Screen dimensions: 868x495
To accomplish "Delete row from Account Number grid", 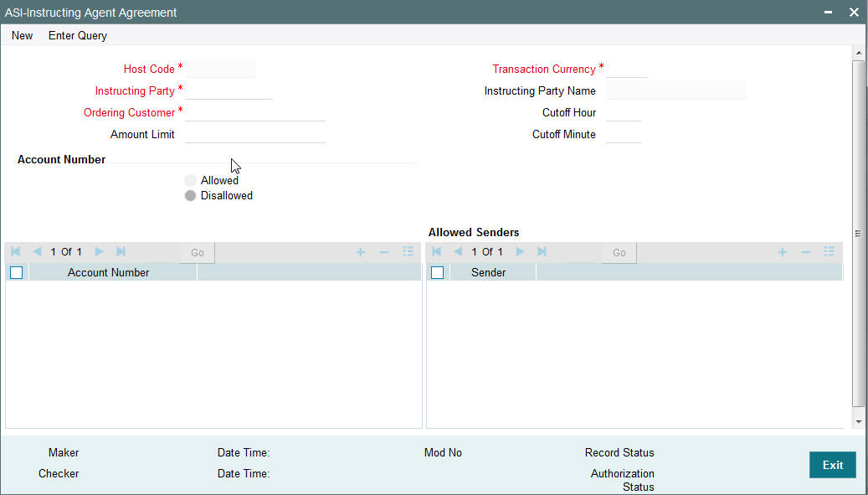I will (383, 252).
